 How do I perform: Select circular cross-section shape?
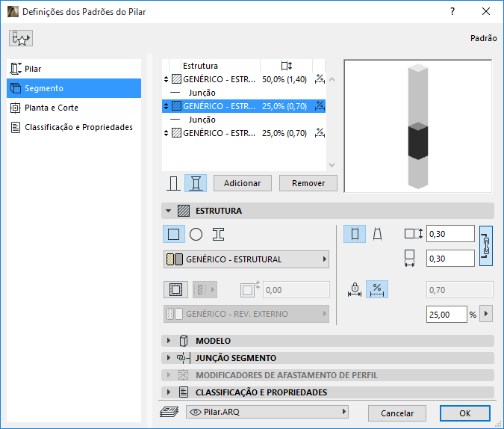pos(196,234)
